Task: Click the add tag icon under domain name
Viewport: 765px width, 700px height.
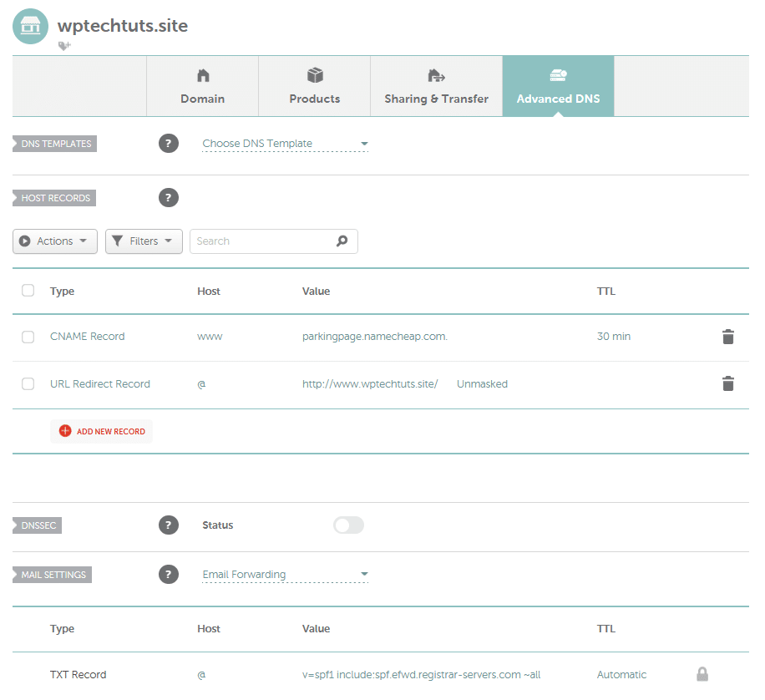Action: (x=64, y=46)
